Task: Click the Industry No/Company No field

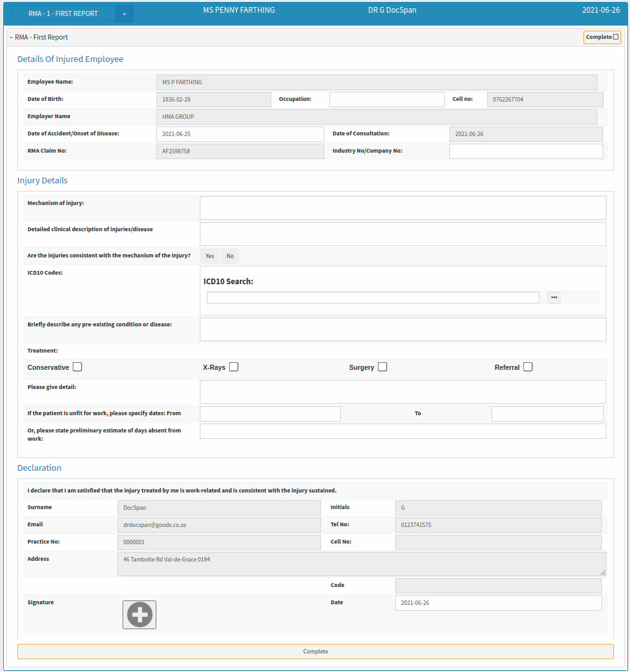Action: 526,151
